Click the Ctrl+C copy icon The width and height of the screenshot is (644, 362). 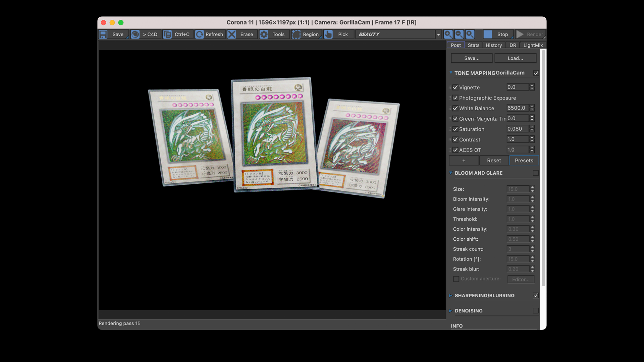pyautogui.click(x=167, y=34)
